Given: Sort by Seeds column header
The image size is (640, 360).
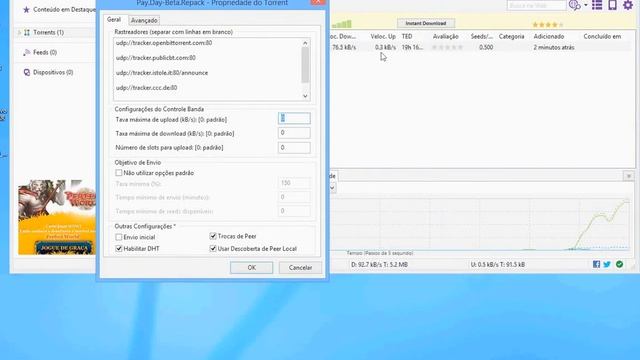Looking at the screenshot, I should [482, 36].
